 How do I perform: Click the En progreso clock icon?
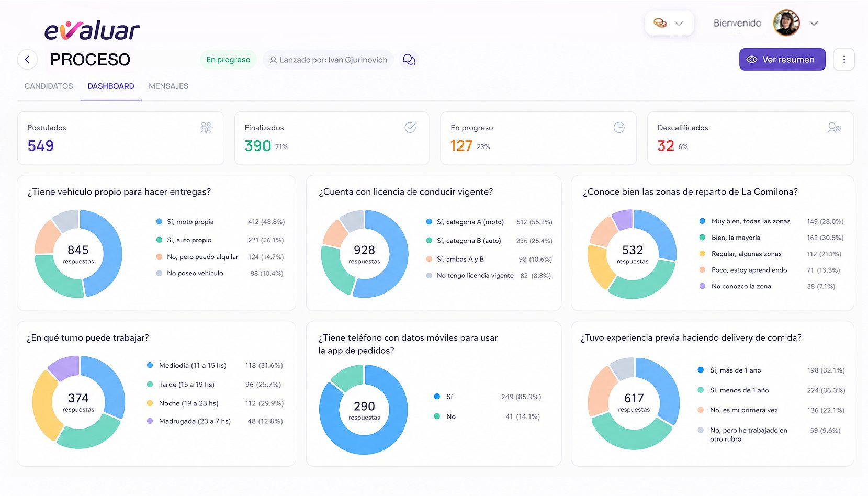(x=619, y=127)
